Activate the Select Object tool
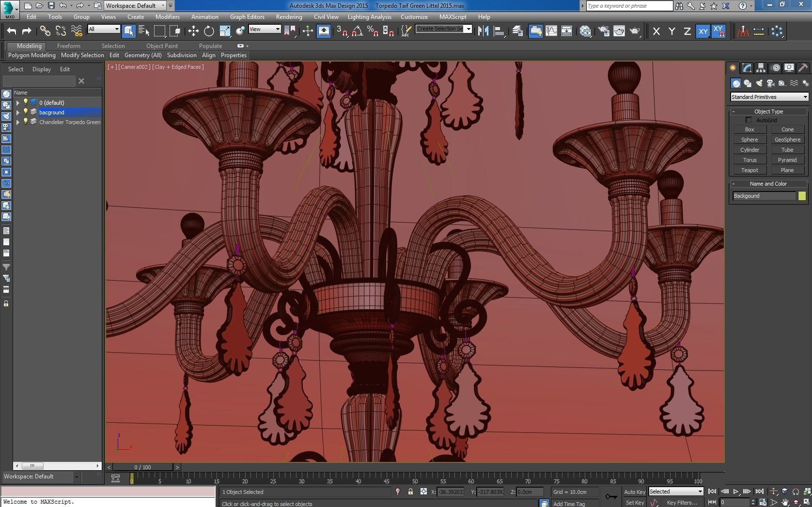Image resolution: width=812 pixels, height=507 pixels. (128, 31)
